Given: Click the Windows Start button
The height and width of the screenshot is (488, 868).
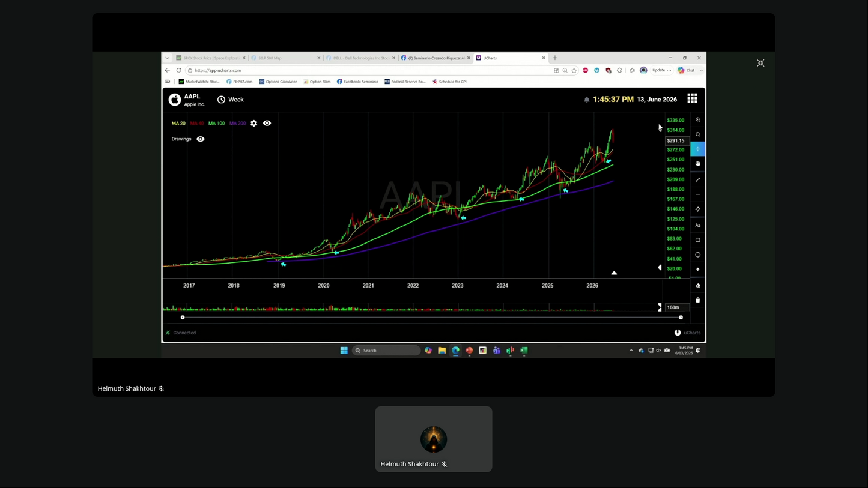Looking at the screenshot, I should click(x=344, y=351).
